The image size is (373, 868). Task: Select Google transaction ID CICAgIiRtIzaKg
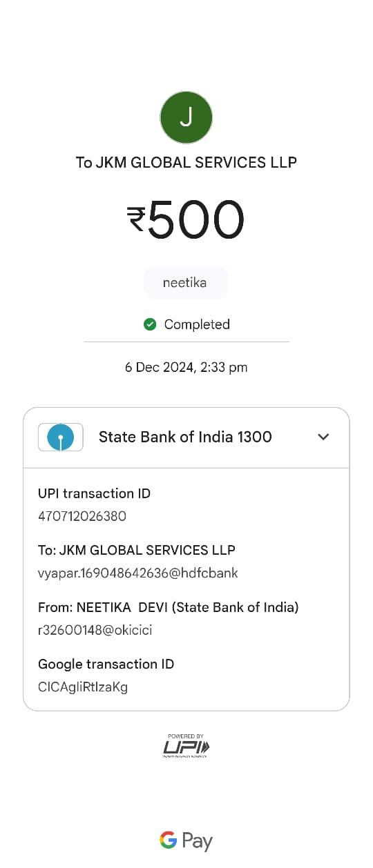click(x=83, y=687)
